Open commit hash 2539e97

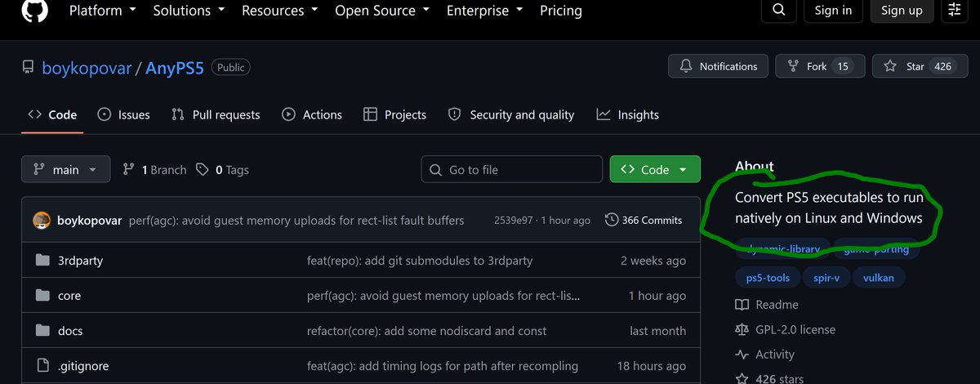click(513, 220)
